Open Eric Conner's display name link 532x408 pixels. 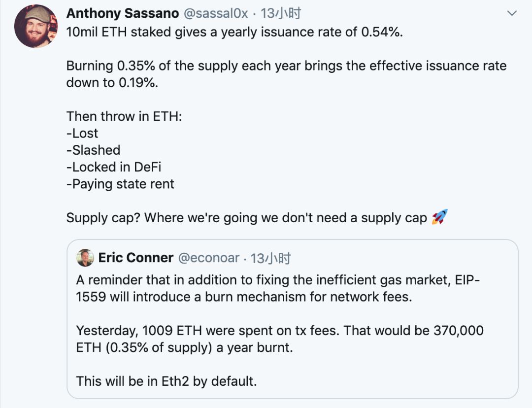click(136, 258)
